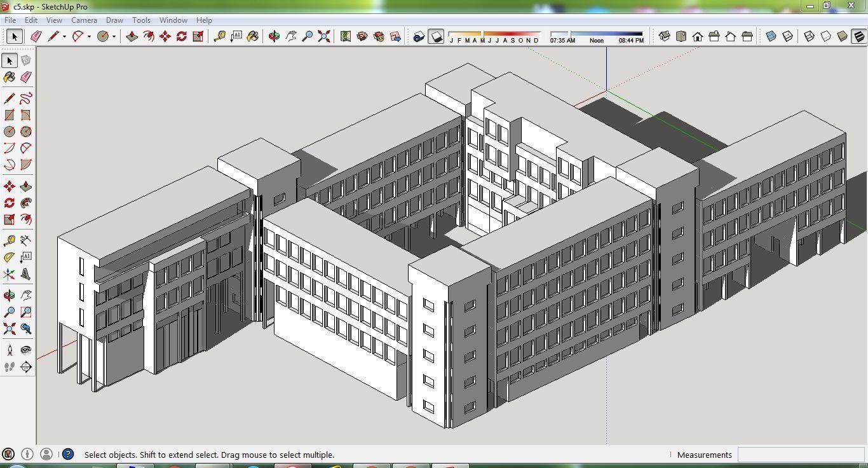
Task: Click the credits info status icon
Action: click(x=27, y=454)
